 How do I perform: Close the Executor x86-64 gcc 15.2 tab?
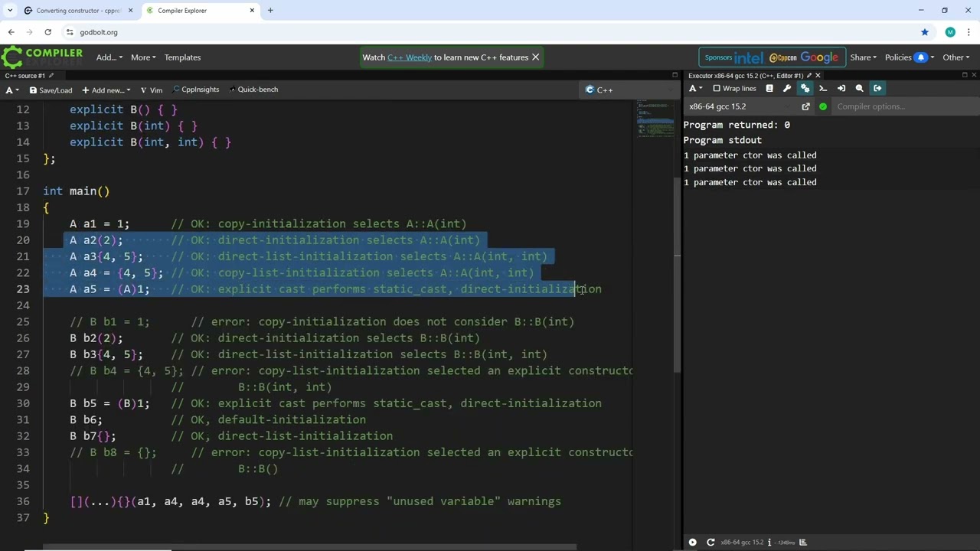[x=818, y=76]
